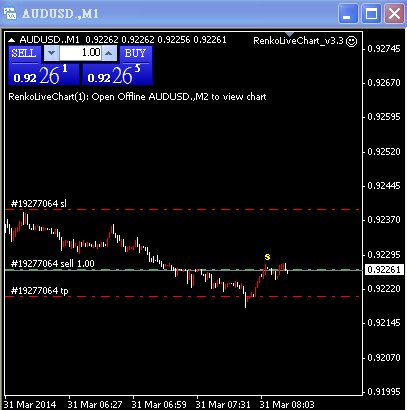
Task: Select the #19277064 sell 1.00 order line
Action: click(183, 270)
